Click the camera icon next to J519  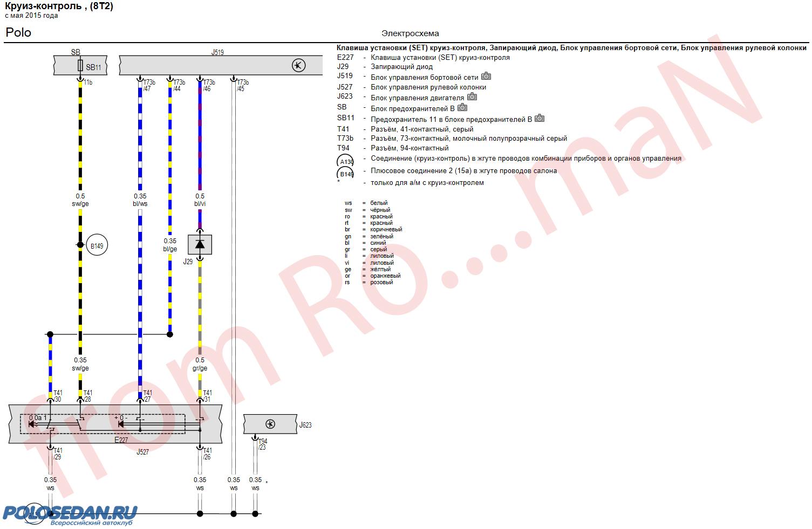pyautogui.click(x=486, y=77)
